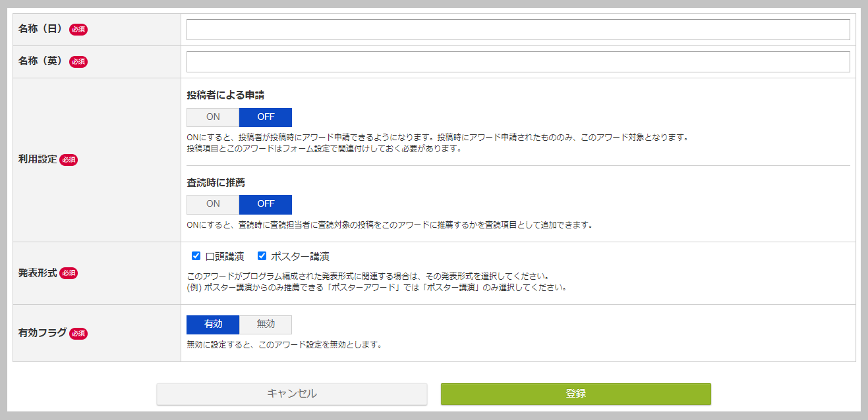Click the 必須 badge next to 名称（日）
Screen dimensions: 868x420
tap(78, 29)
